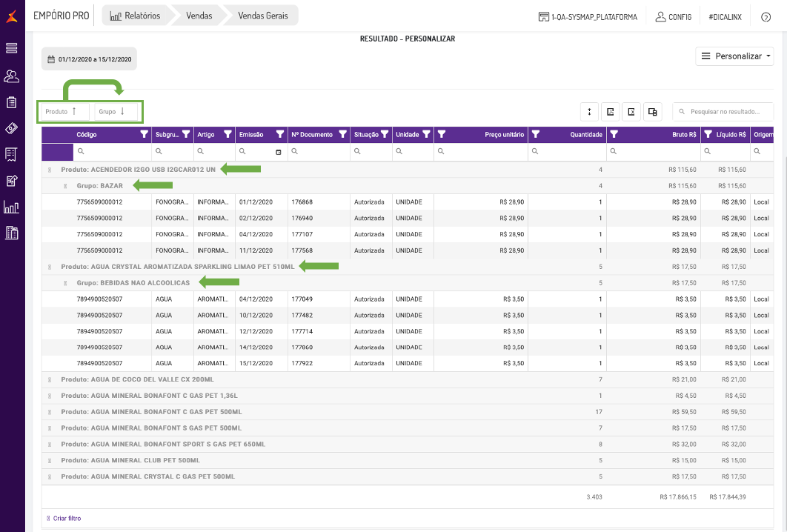Expand the AGUA DE COCO DEL VALLE group
Screen dimensions: 787x532
click(x=50, y=379)
